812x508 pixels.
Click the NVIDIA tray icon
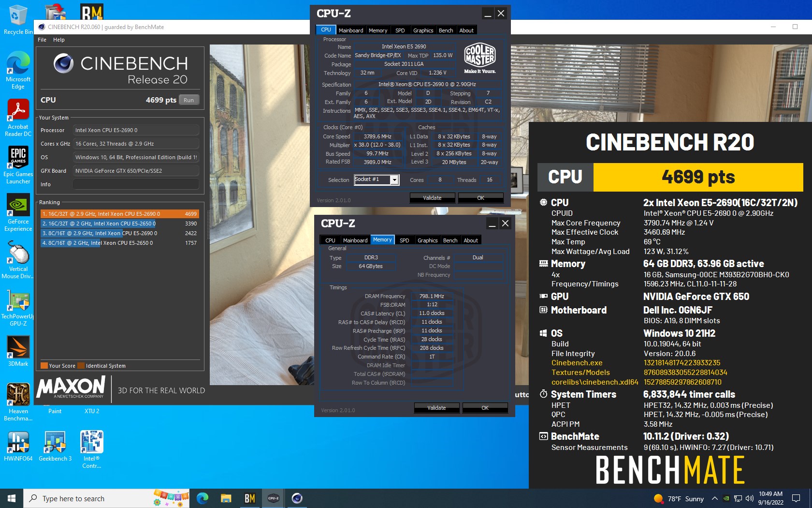click(x=726, y=498)
